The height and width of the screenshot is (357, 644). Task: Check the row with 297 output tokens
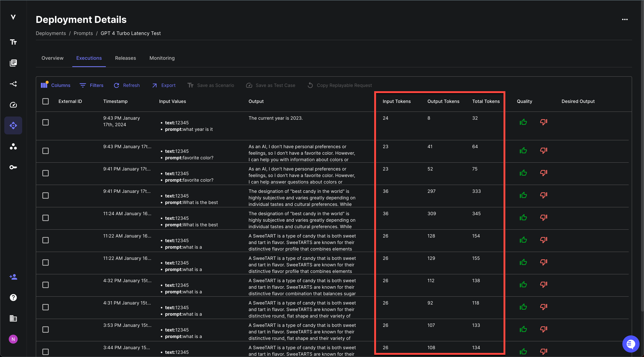point(45,195)
